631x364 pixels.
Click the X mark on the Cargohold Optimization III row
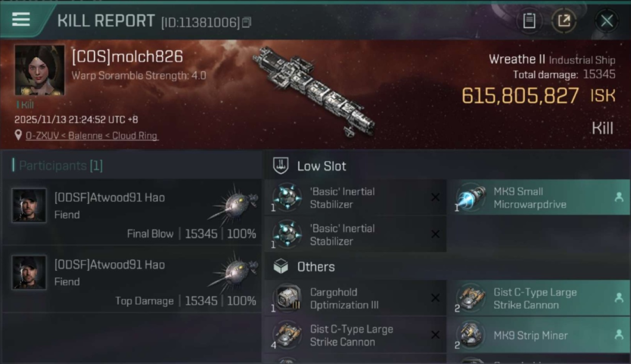point(435,298)
